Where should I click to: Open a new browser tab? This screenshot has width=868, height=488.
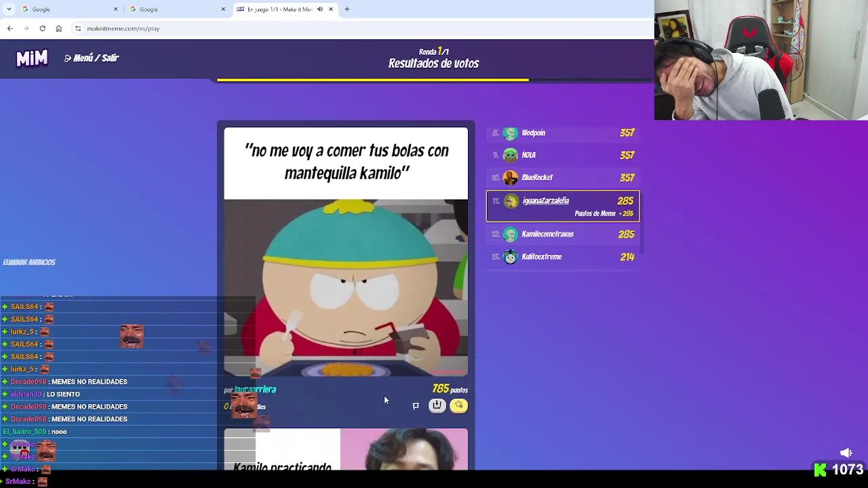347,9
